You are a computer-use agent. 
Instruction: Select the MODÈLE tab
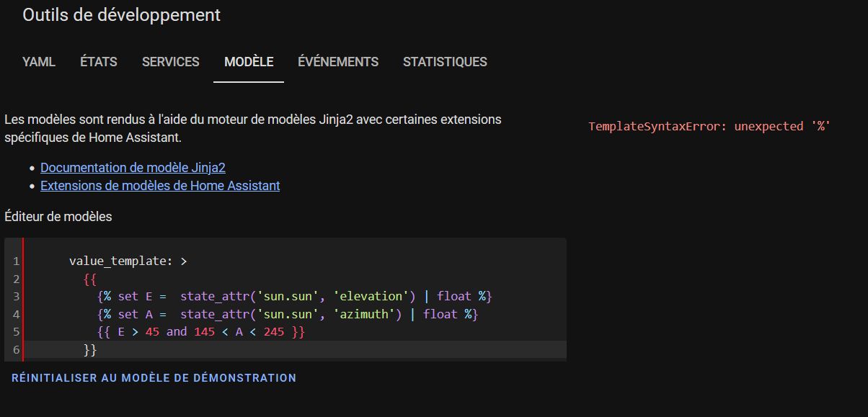pyautogui.click(x=249, y=62)
